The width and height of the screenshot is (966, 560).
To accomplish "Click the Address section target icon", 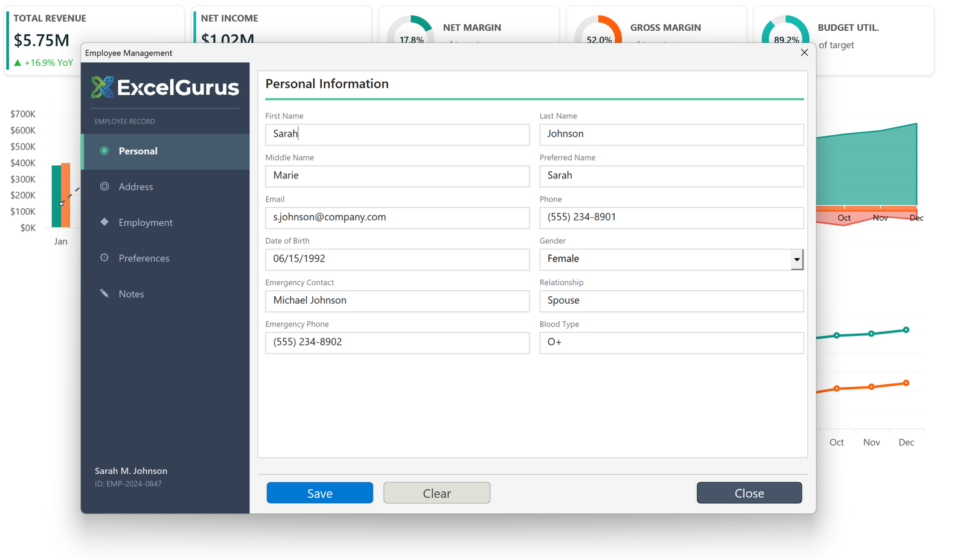I will pos(105,186).
